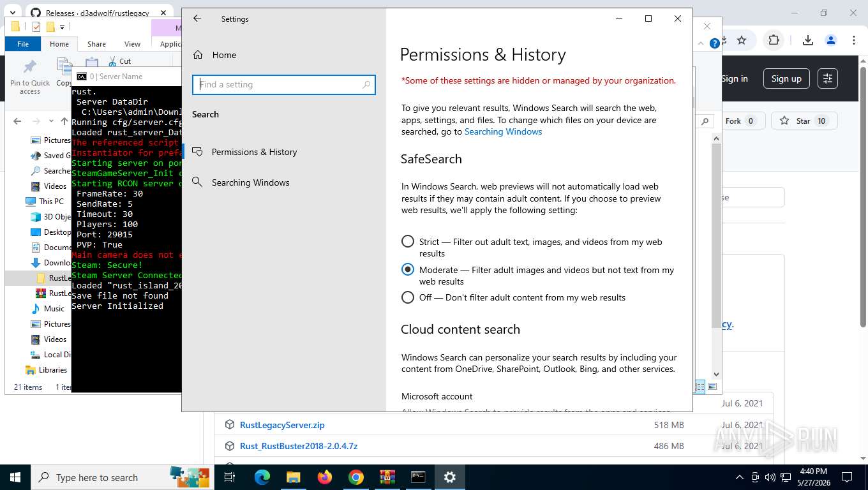Open Google Chrome from taskbar
Image resolution: width=868 pixels, height=490 pixels.
pos(355,477)
